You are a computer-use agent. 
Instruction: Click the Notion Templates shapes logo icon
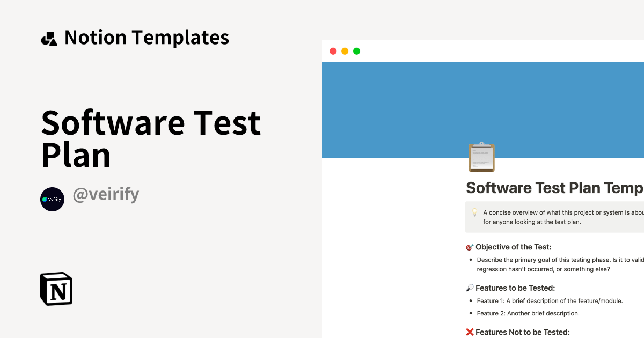[49, 39]
